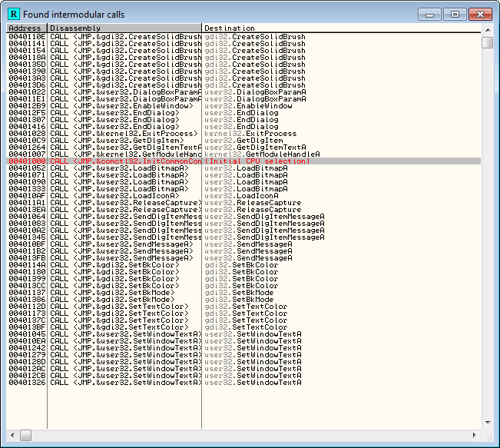The height and width of the screenshot is (448, 500).
Task: Click the vertical scrollbar thumb
Action: click(x=488, y=42)
